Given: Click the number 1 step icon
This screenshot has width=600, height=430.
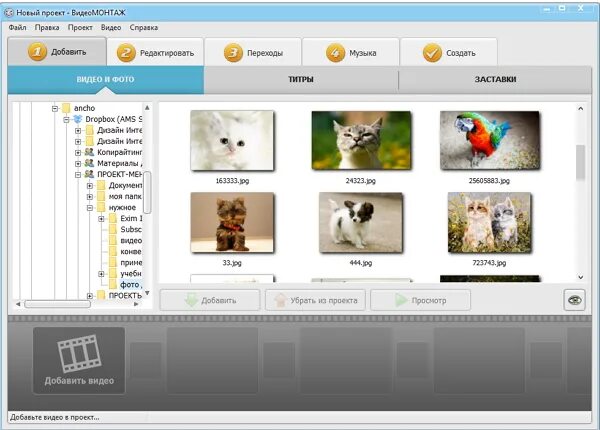Looking at the screenshot, I should click(37, 52).
